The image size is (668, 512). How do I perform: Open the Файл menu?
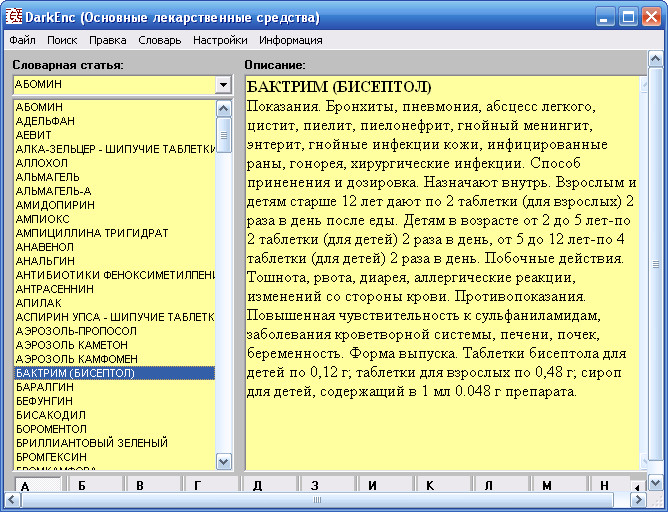pos(22,41)
